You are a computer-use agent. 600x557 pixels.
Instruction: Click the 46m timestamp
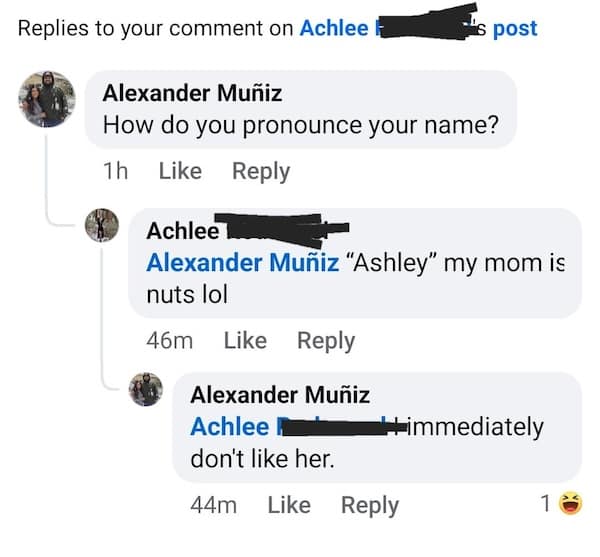coord(169,340)
